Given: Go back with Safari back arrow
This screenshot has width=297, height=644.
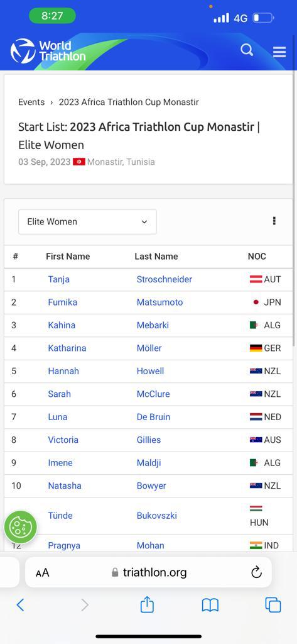Looking at the screenshot, I should 20,605.
